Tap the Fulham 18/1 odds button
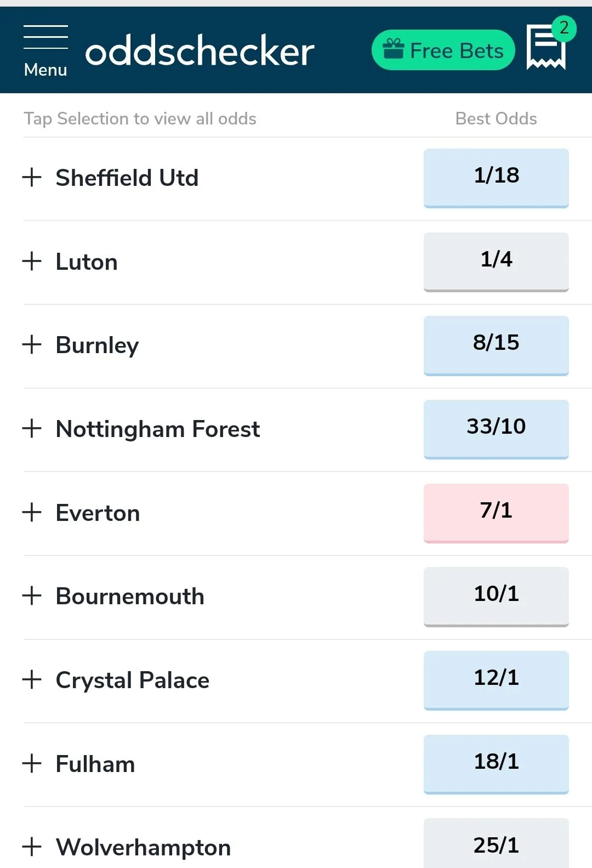The height and width of the screenshot is (868, 592). click(x=496, y=763)
